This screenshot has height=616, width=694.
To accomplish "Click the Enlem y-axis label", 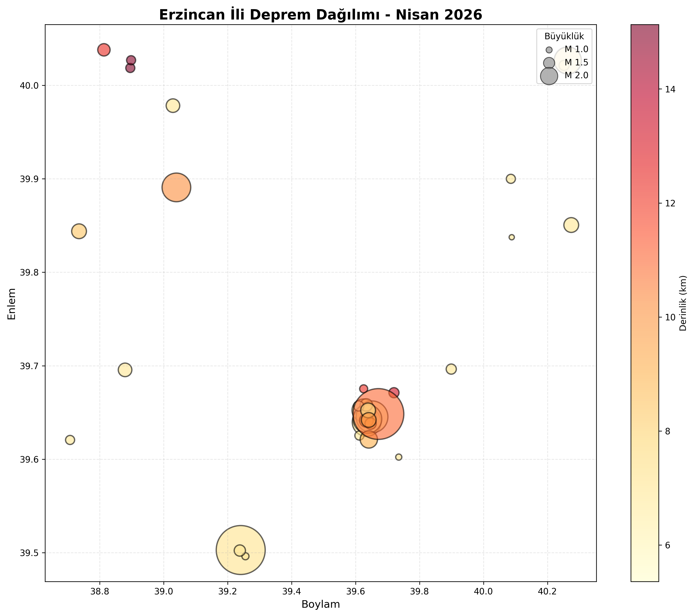I will click(x=12, y=304).
